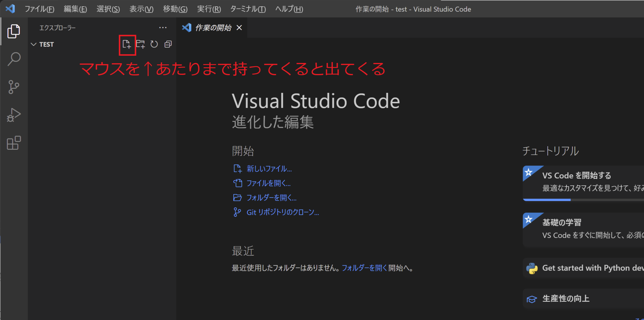Open the Source Control icon
Viewport: 644px width, 320px height.
click(x=14, y=87)
